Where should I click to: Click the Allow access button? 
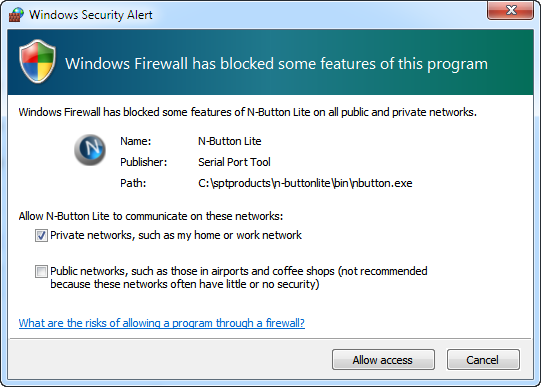coord(383,360)
